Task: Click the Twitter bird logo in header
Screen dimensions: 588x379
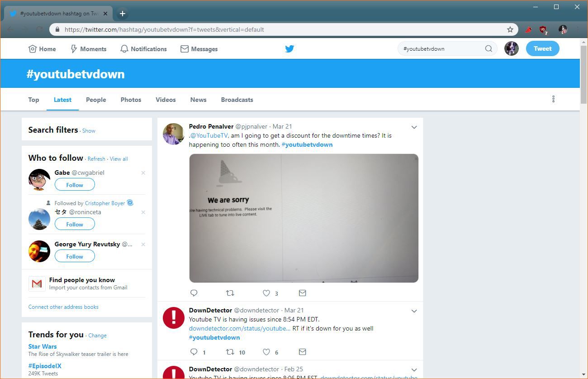Action: [x=289, y=49]
